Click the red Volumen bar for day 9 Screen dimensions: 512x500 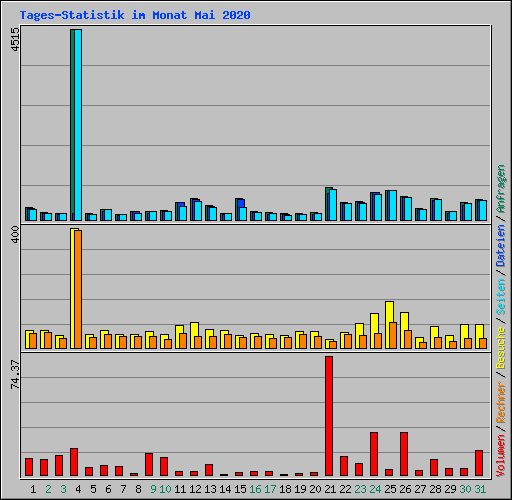pyautogui.click(x=149, y=464)
